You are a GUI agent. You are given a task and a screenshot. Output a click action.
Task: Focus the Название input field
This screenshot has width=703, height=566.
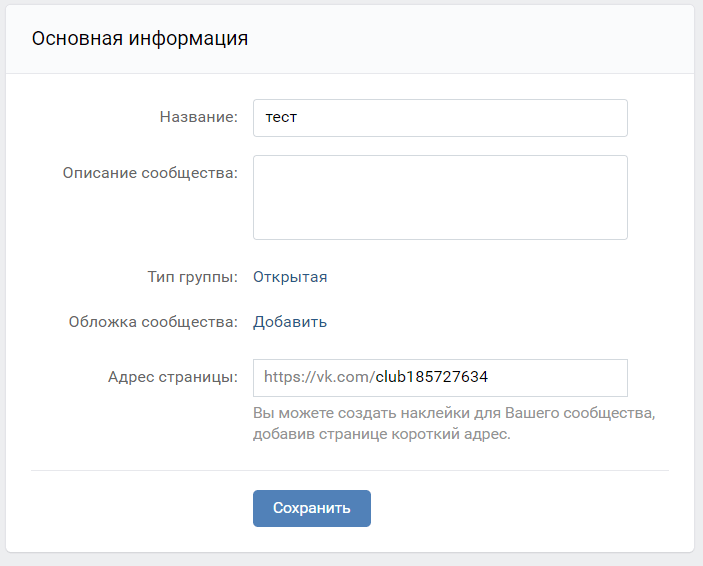(440, 118)
